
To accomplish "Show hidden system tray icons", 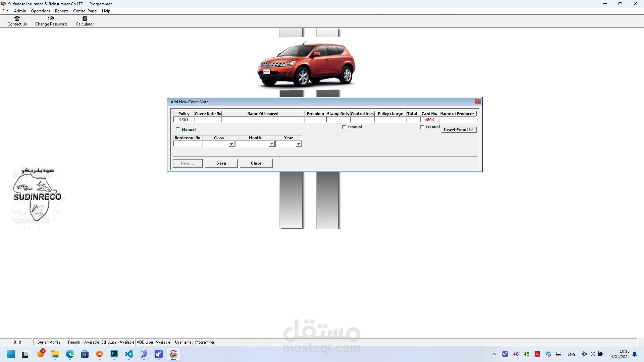I will coord(494,354).
